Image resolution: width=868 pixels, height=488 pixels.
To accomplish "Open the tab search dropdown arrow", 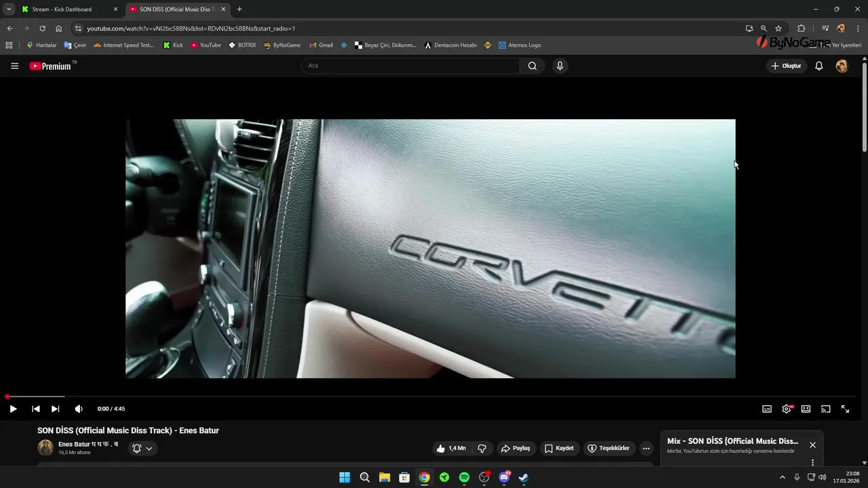I will point(9,9).
